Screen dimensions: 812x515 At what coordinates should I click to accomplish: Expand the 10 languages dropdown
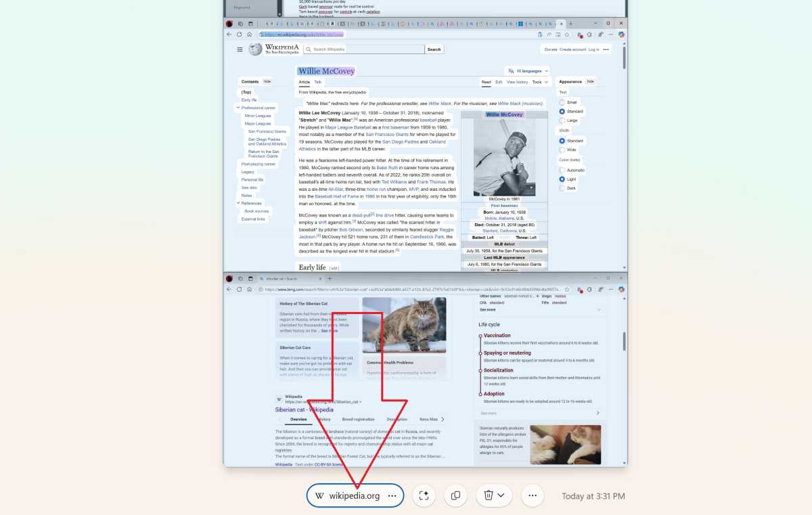point(528,70)
